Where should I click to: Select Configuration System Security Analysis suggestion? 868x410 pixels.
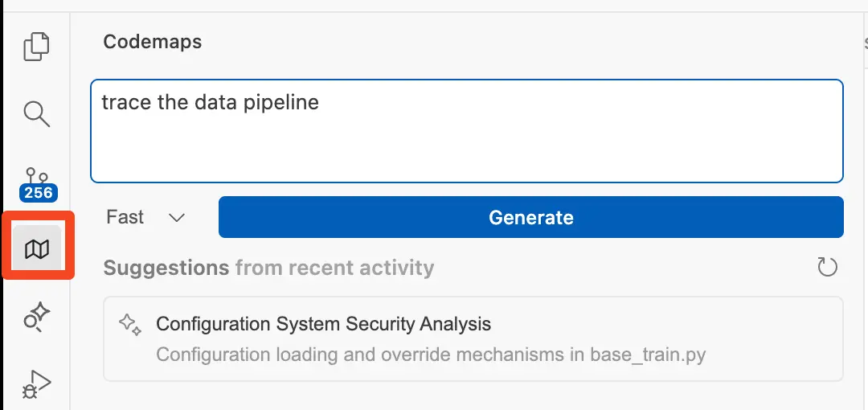(323, 324)
